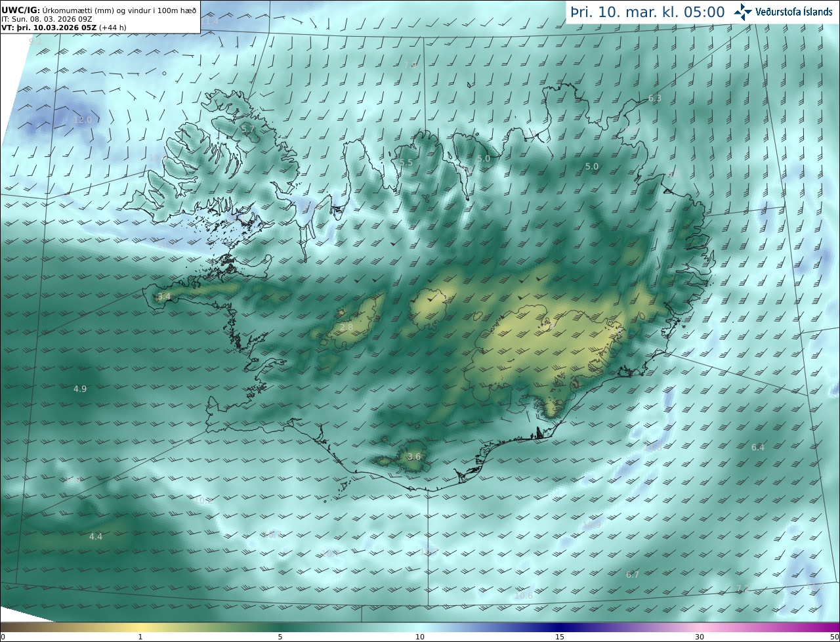Click the 12.0 value label on the map
840x642 pixels.
83,119
